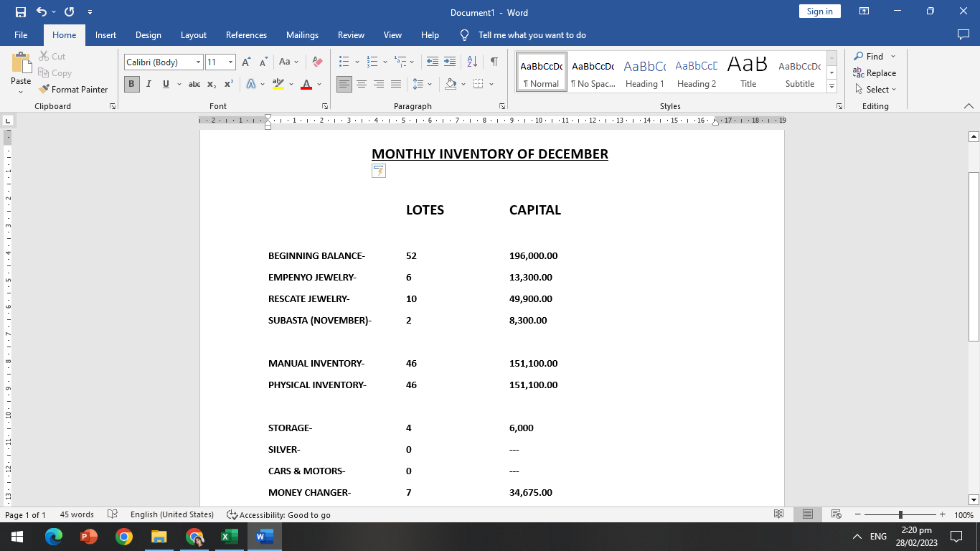Image resolution: width=980 pixels, height=551 pixels.
Task: Switch to the Insert tab
Action: 105,34
